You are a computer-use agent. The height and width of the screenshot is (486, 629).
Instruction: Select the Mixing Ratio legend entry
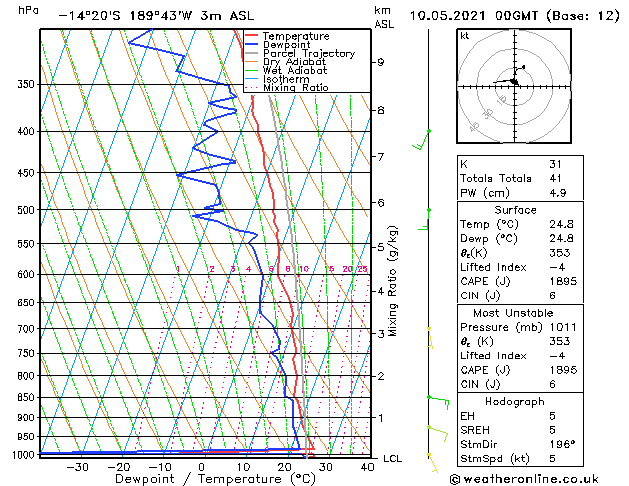coord(295,88)
